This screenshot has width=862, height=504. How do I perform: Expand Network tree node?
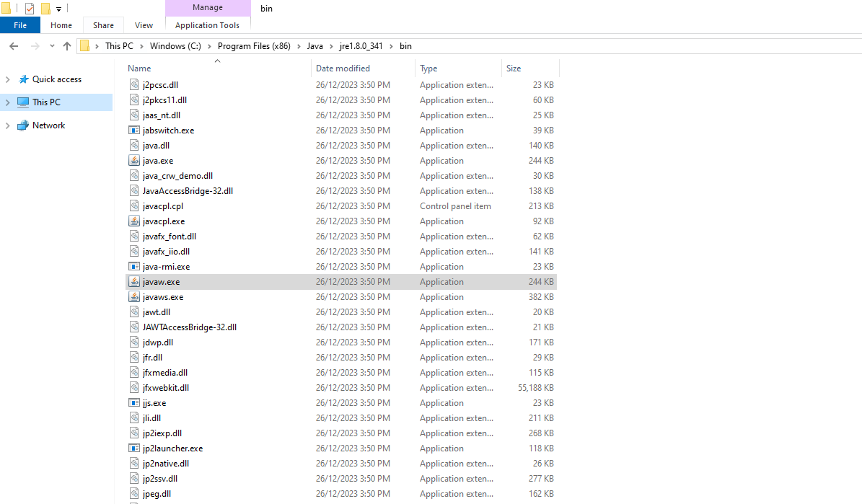[8, 125]
